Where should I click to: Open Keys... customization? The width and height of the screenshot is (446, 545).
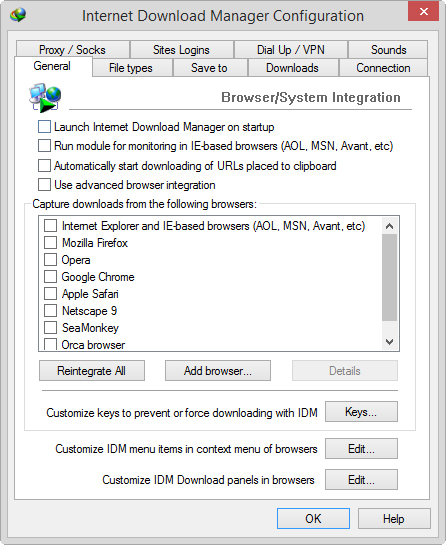click(361, 412)
